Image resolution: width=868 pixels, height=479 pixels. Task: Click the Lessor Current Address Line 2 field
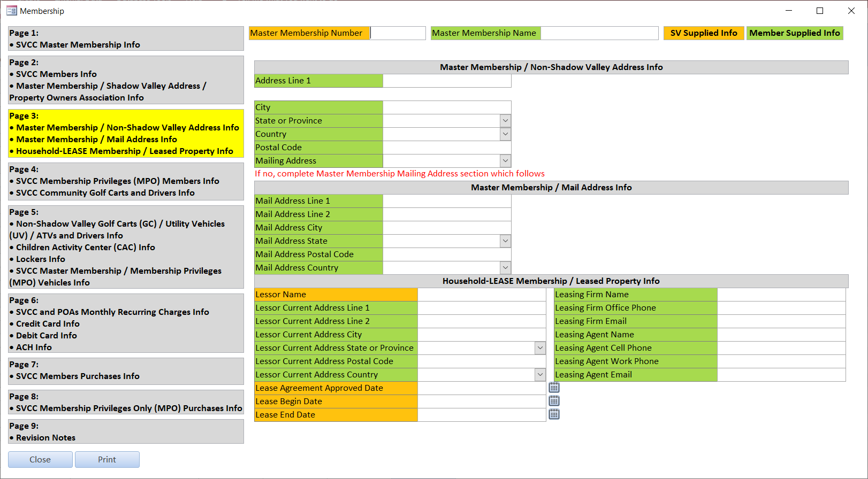pyautogui.click(x=482, y=321)
